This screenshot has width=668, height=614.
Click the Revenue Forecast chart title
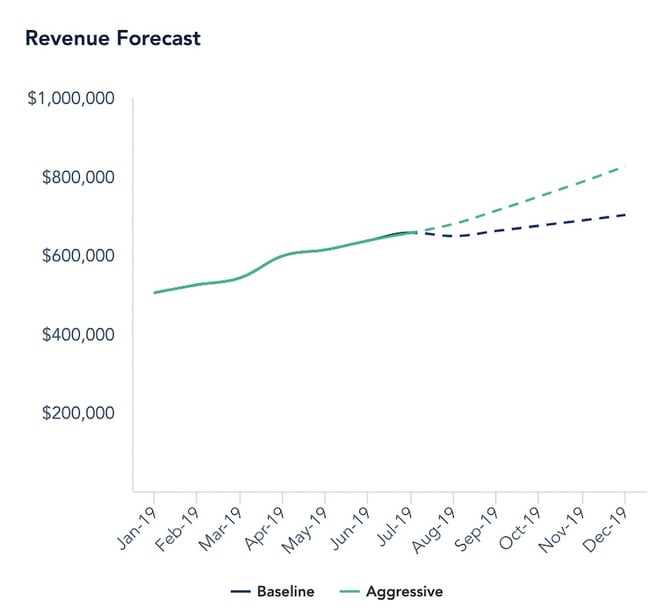click(112, 39)
